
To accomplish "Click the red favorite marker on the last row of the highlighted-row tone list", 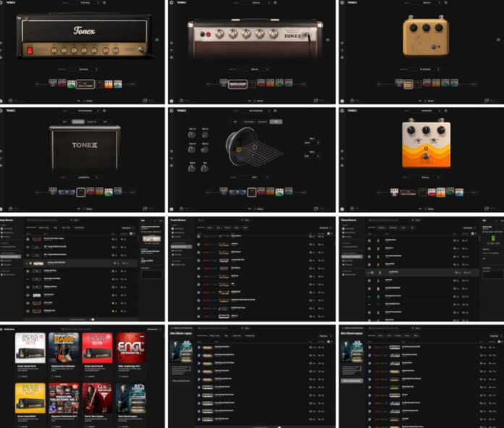I will tap(113, 311).
